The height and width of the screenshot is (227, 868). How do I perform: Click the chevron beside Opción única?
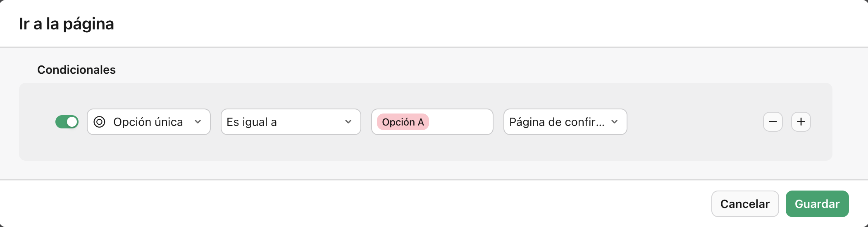tap(198, 122)
